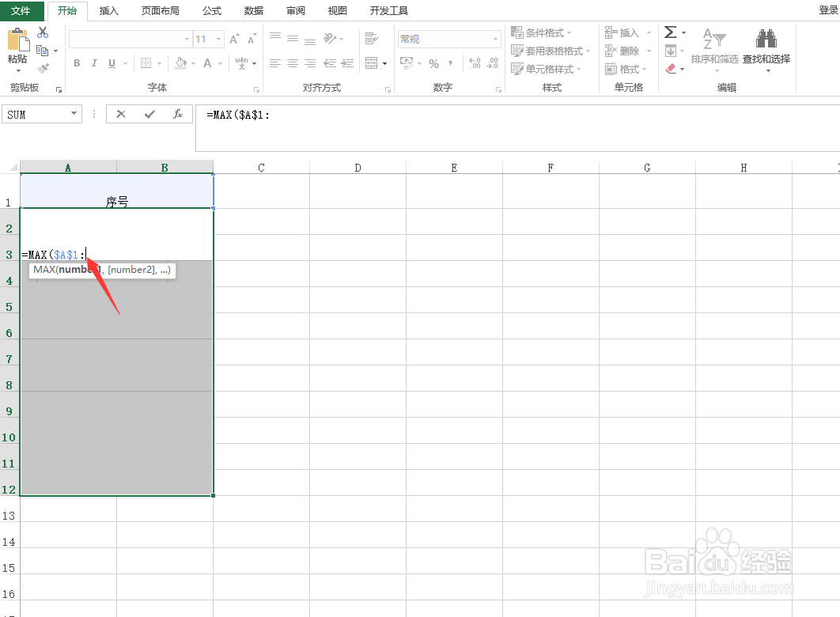Image resolution: width=840 pixels, height=617 pixels.
Task: Click Merge and Center icon
Action: click(x=372, y=63)
